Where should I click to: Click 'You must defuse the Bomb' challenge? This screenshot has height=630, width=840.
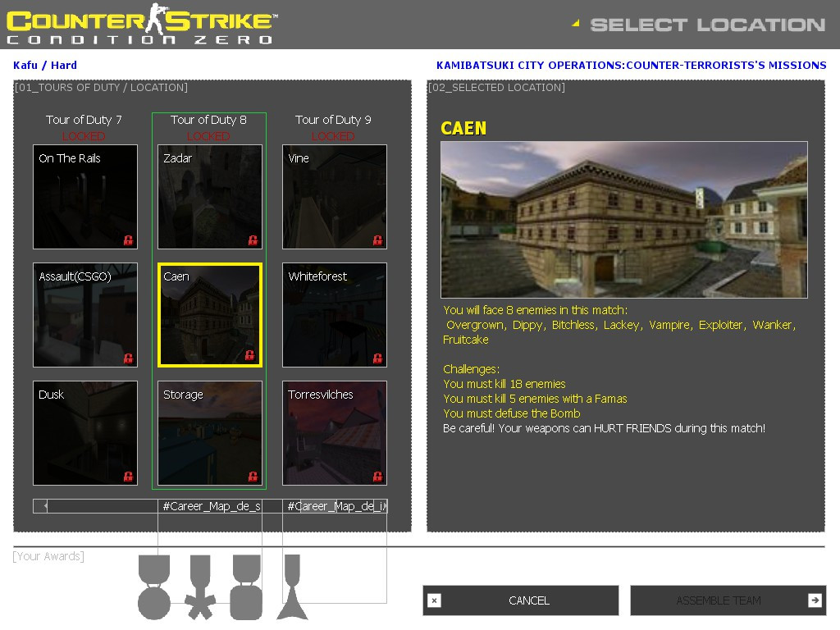[512, 413]
